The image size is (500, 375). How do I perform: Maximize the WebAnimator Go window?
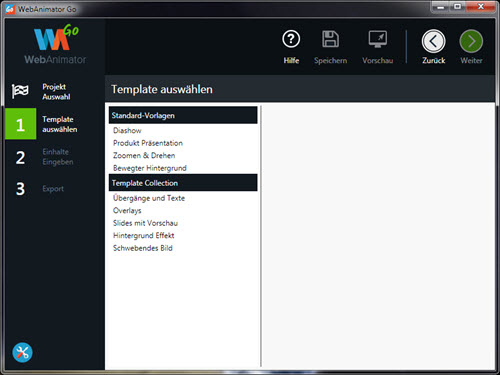tap(457, 7)
